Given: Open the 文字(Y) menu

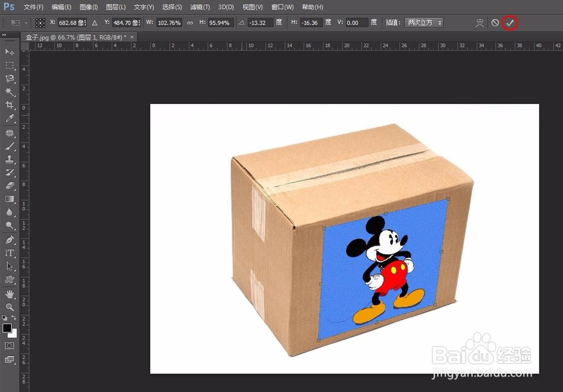Looking at the screenshot, I should pos(144,7).
